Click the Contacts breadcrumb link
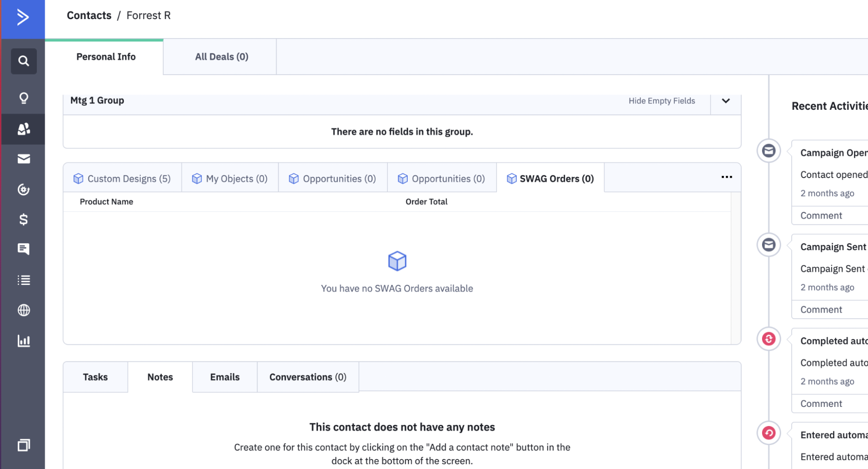The image size is (868, 469). click(x=89, y=16)
